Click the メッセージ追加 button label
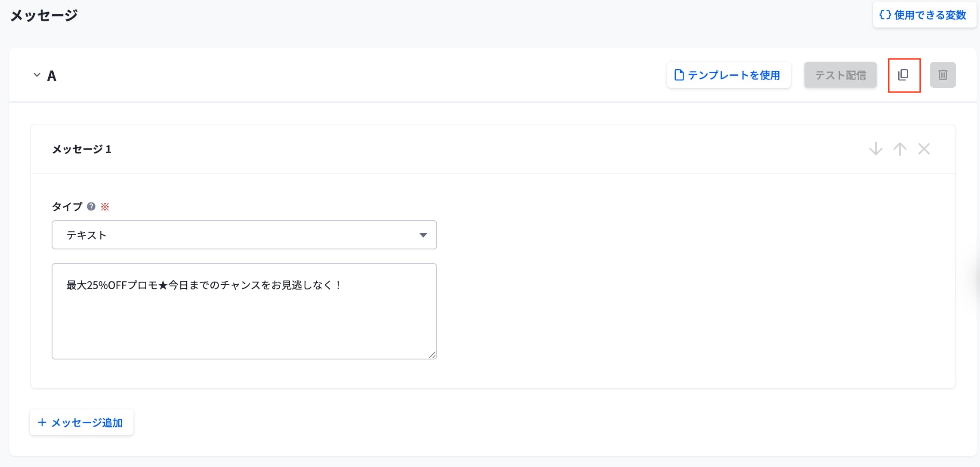Image resolution: width=980 pixels, height=467 pixels. [87, 423]
